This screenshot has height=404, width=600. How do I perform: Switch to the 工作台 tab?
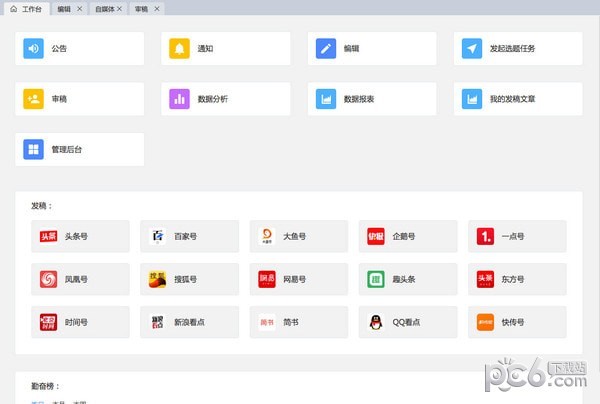pos(26,8)
